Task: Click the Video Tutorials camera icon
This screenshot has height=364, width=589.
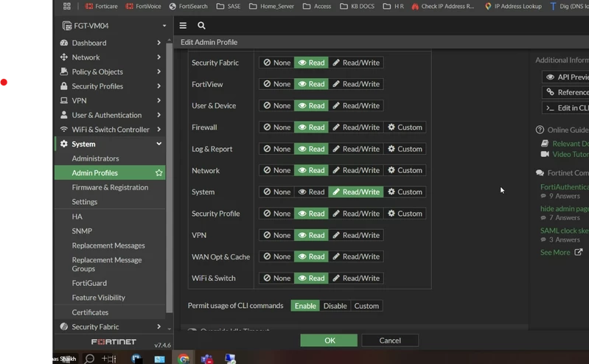Action: point(545,154)
